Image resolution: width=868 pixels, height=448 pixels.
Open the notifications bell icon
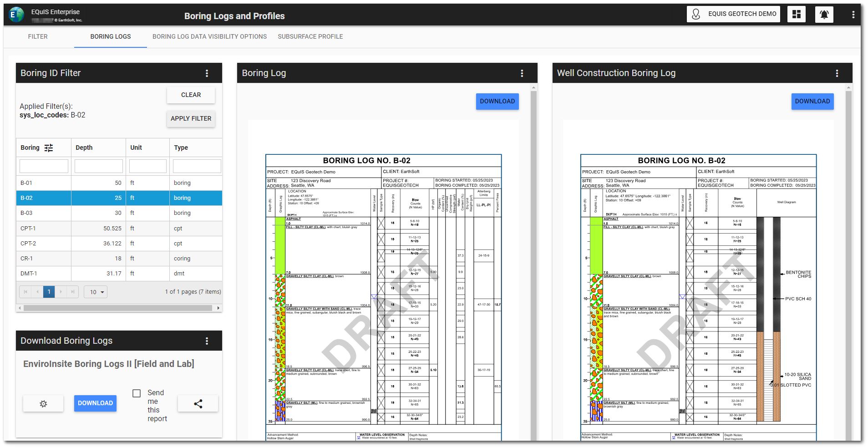coord(824,14)
